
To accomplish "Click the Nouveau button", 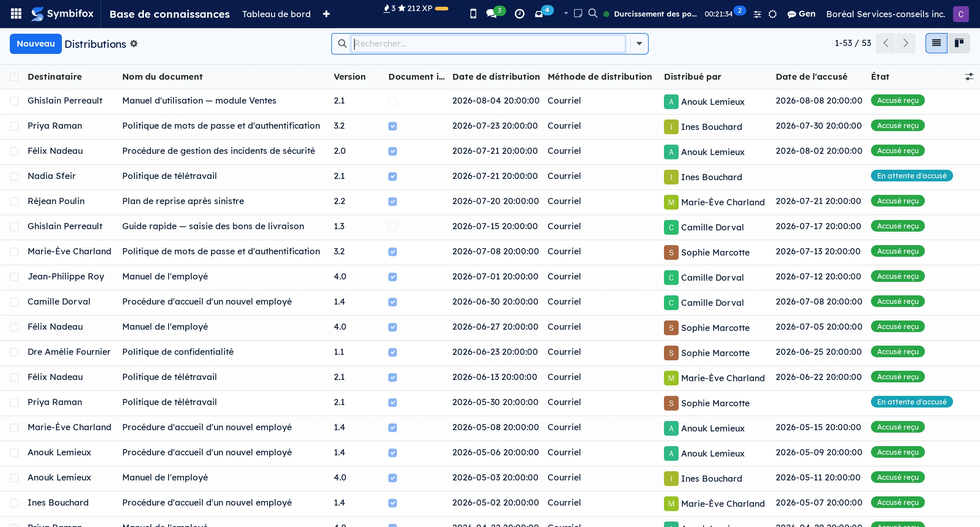I will click(x=36, y=44).
